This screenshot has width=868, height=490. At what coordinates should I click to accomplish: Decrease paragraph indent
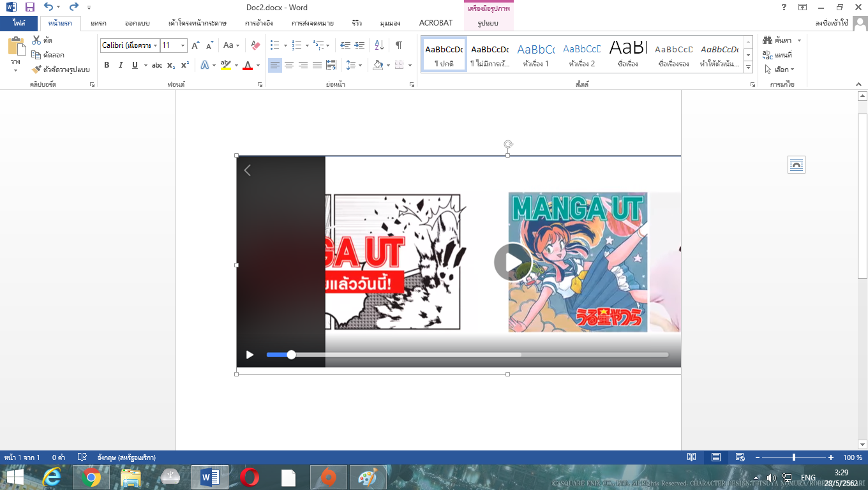point(345,45)
